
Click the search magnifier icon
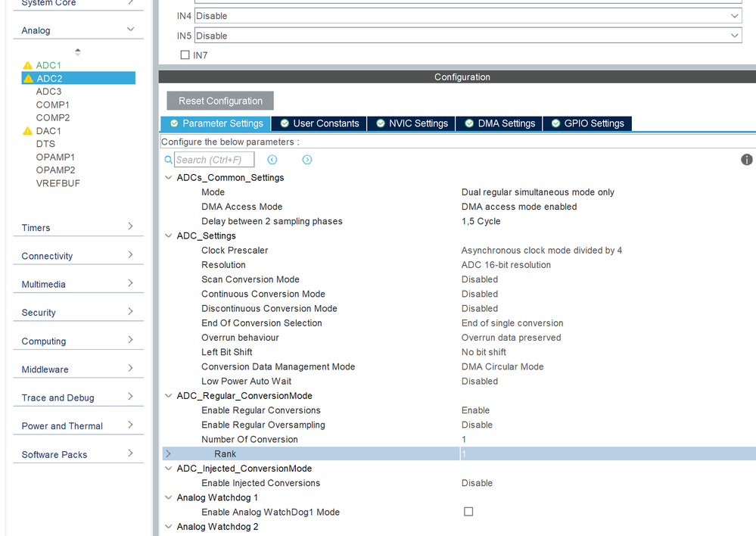coord(168,160)
